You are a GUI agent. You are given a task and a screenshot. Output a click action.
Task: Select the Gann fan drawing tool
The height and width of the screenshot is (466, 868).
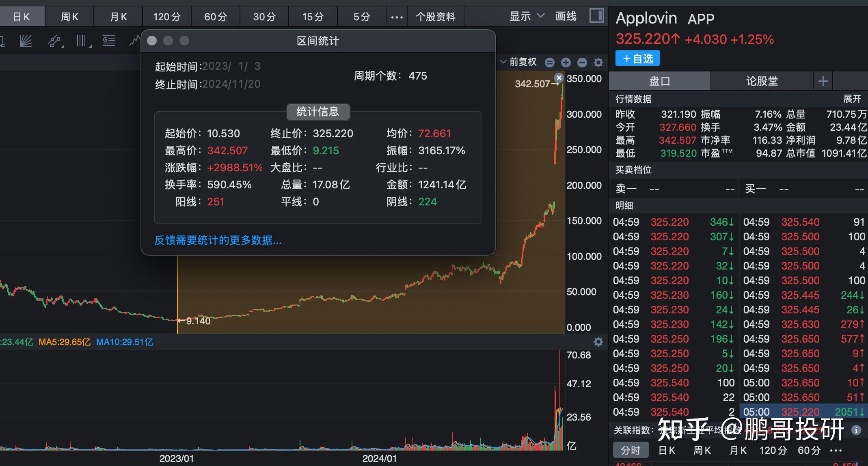[26, 41]
